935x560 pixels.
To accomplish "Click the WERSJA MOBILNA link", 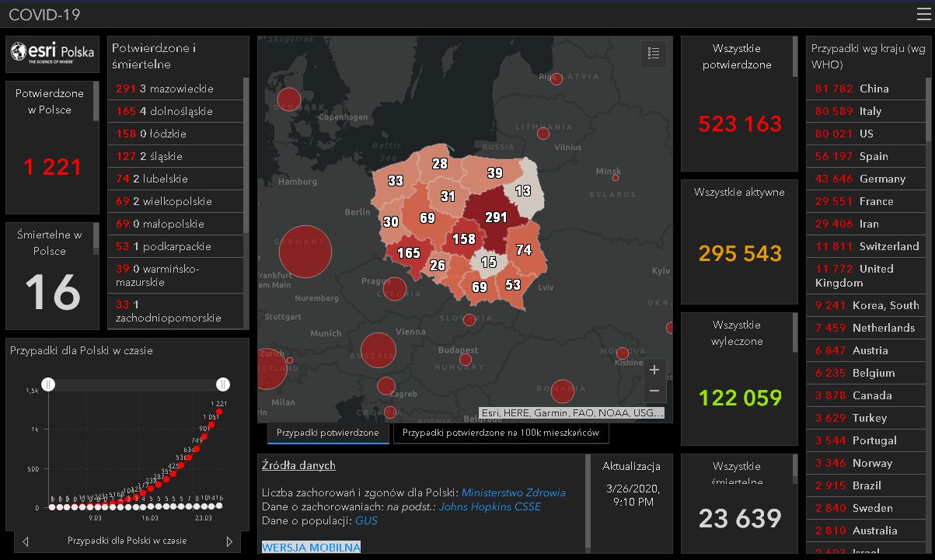I will 311,548.
